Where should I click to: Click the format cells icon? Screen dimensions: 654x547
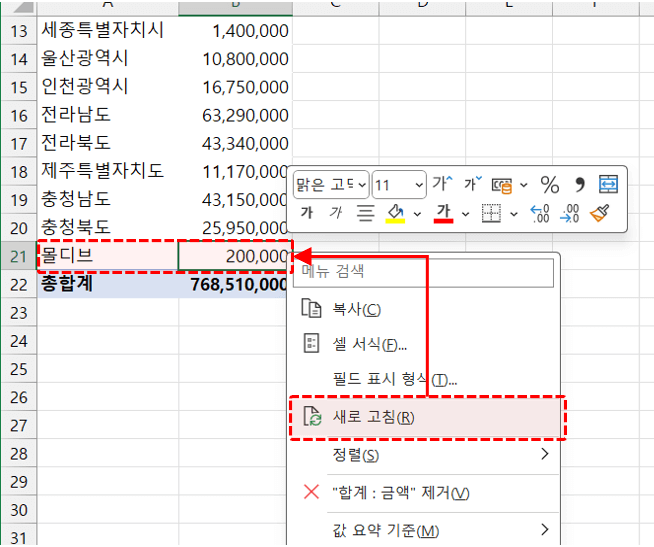[x=311, y=343]
